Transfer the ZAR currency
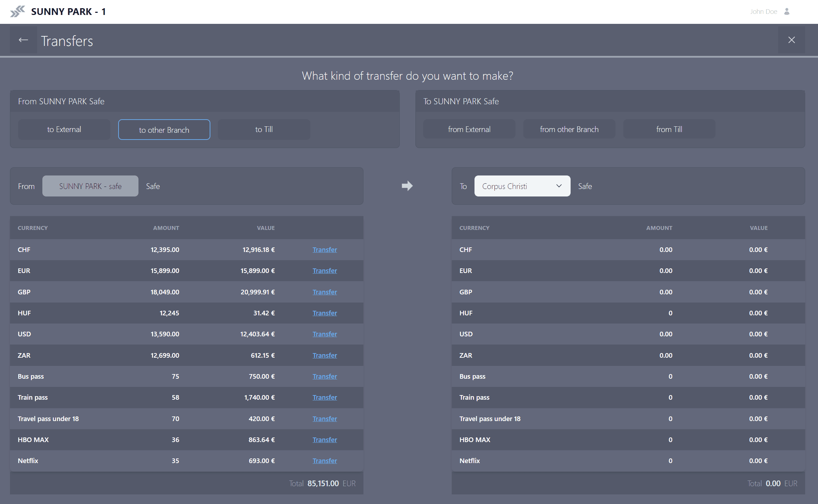 325,355
